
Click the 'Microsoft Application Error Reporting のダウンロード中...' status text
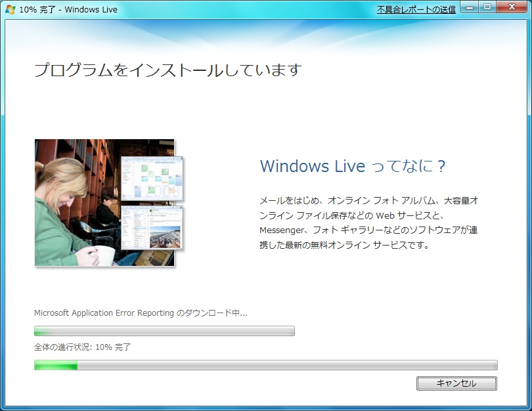(x=141, y=313)
